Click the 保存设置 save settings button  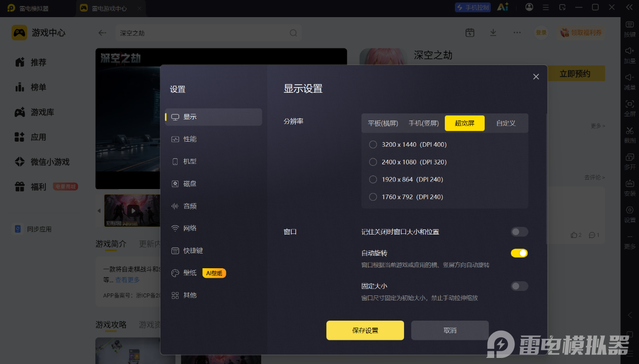pyautogui.click(x=365, y=331)
